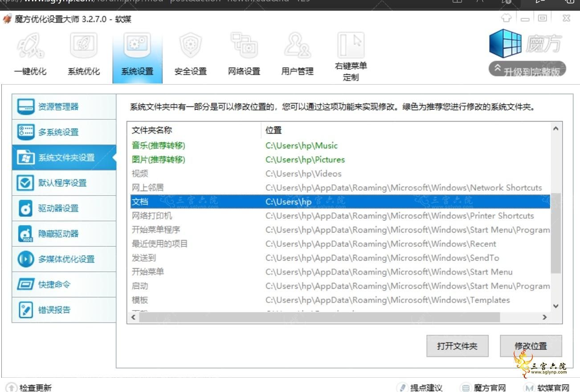Select the 网上邻居 row
Screen dimensions: 580x392
pyautogui.click(x=340, y=188)
